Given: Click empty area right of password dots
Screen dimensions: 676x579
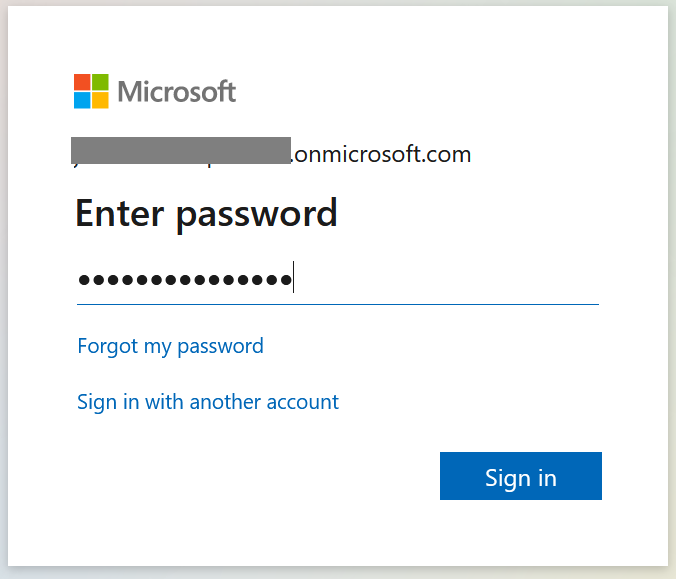Looking at the screenshot, I should pyautogui.click(x=446, y=280).
